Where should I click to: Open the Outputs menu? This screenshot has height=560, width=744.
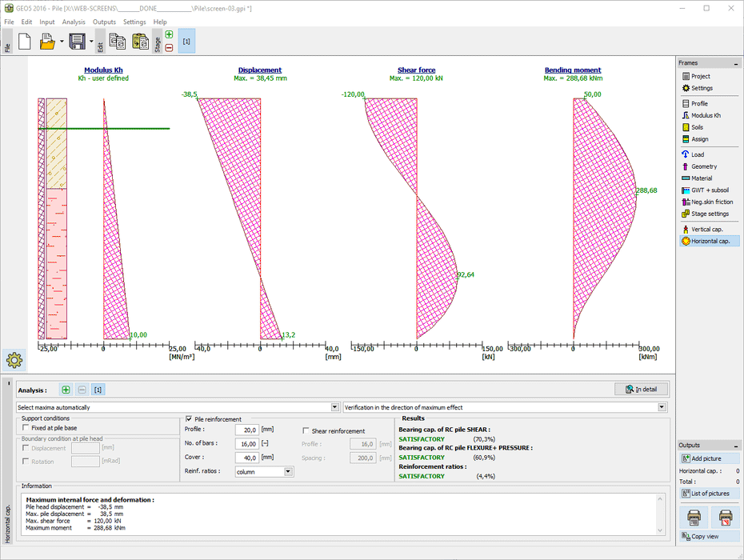click(x=104, y=22)
